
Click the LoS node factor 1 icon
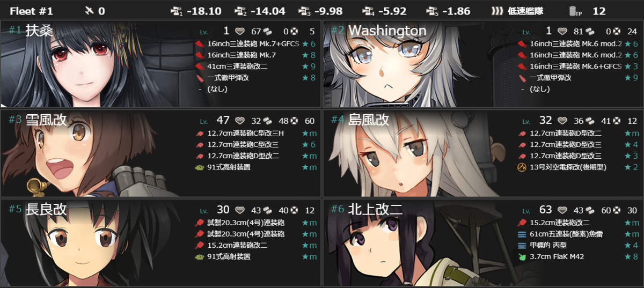tap(177, 11)
